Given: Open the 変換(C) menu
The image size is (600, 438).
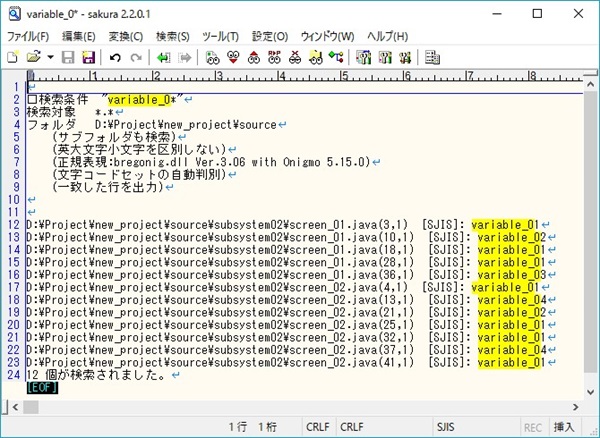Looking at the screenshot, I should [x=126, y=37].
